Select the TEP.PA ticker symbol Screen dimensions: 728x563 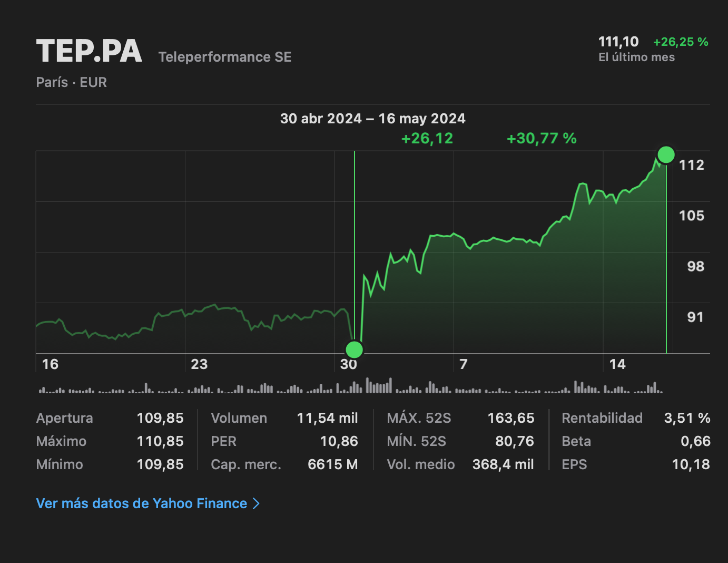[89, 52]
